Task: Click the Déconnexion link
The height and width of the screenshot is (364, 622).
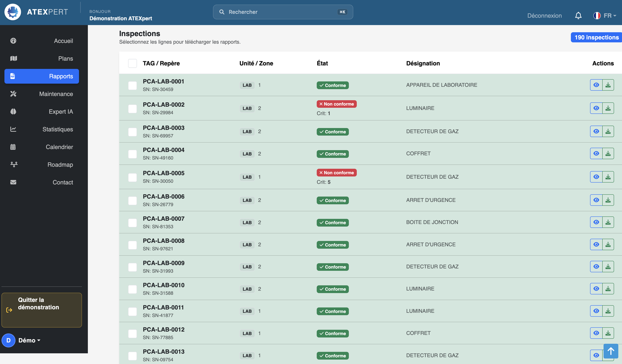Action: point(544,16)
